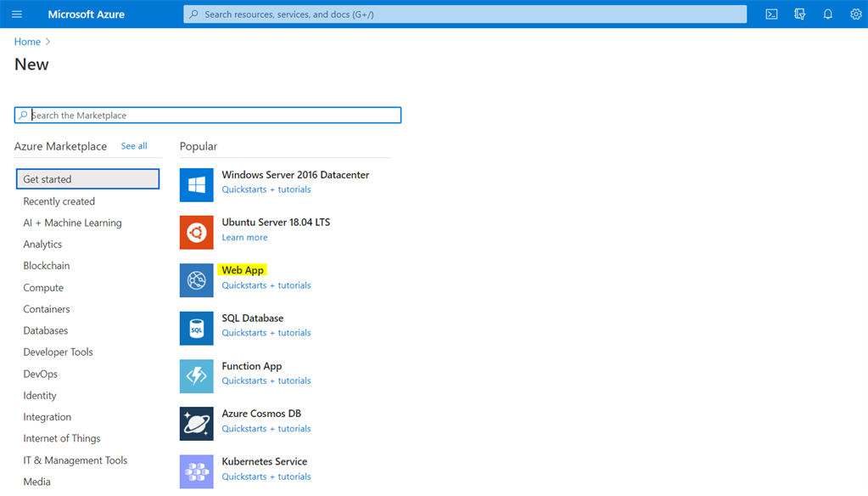Image resolution: width=868 pixels, height=496 pixels.
Task: Focus the Search the Marketplace field
Action: 208,116
